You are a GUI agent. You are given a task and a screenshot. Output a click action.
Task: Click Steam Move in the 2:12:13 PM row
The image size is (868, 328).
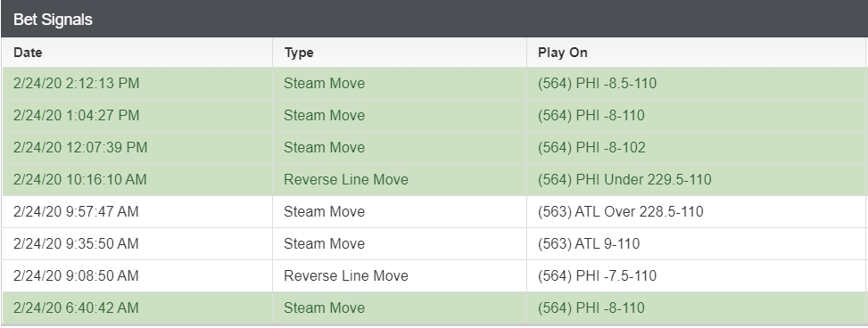coord(325,84)
